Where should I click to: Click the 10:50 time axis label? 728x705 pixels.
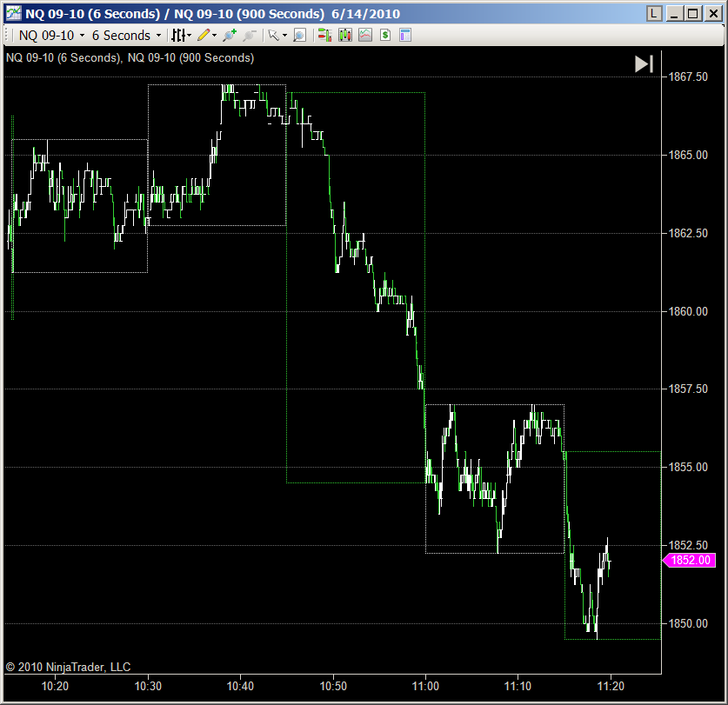coord(333,686)
